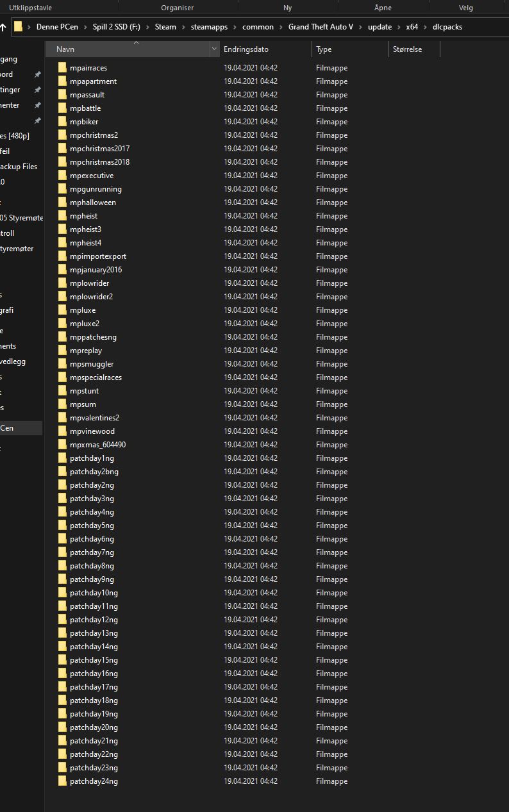
Task: Click the mpbattle folder icon
Action: point(62,108)
